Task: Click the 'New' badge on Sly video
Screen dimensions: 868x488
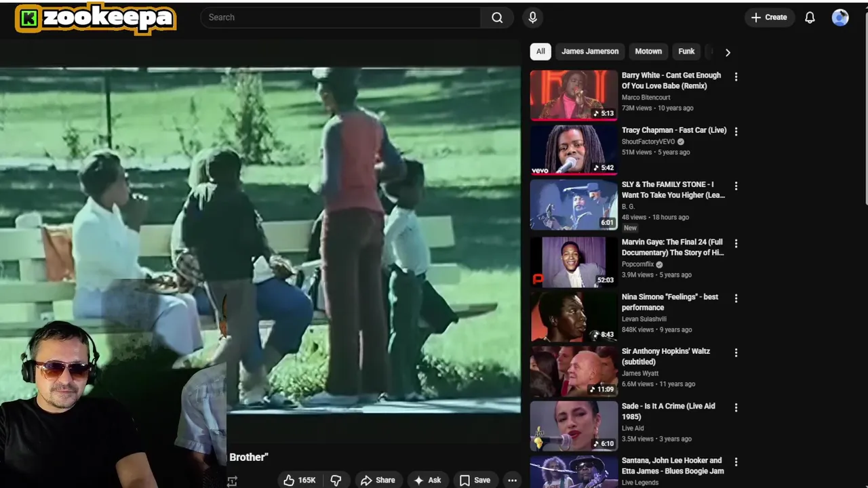Action: tap(630, 228)
